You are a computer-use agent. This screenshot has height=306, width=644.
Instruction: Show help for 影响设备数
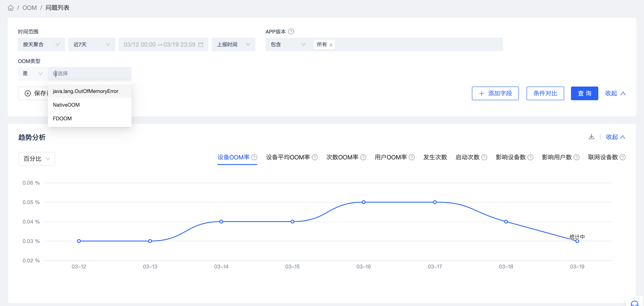(x=530, y=157)
